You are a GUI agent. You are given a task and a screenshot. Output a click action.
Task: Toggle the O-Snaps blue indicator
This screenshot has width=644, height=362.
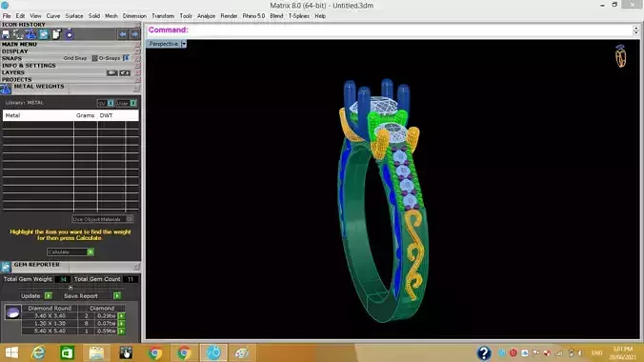(126, 58)
